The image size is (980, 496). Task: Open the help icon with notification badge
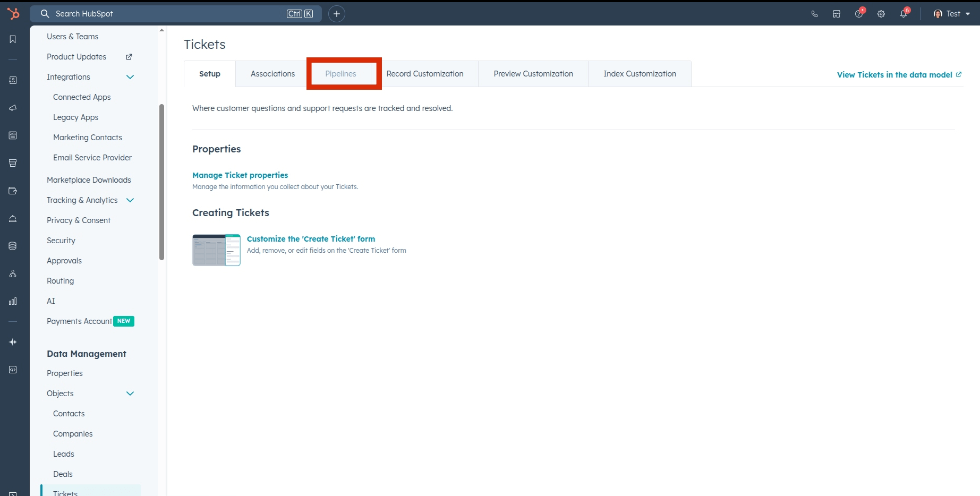pos(858,14)
